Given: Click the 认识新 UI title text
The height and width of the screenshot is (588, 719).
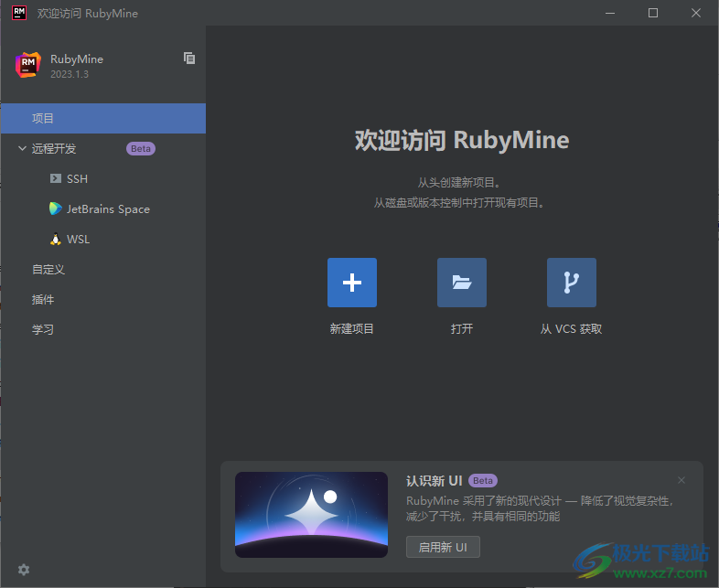Looking at the screenshot, I should coord(435,481).
